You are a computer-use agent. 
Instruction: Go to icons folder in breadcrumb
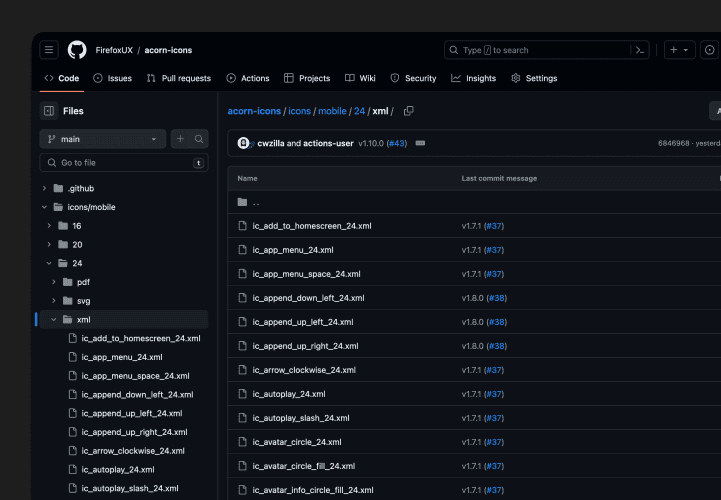click(x=299, y=111)
